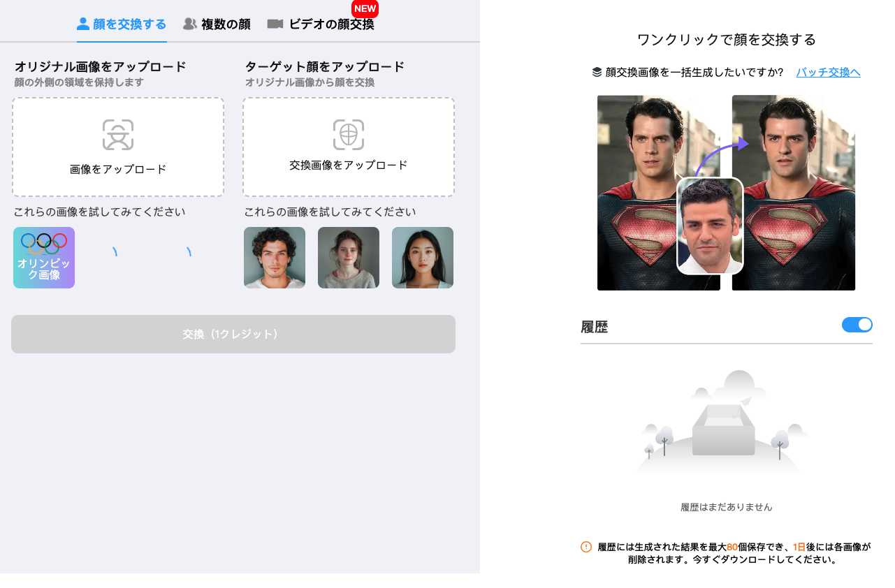Switch to the 顔を交換する tab
Viewport: 895px width, 588px height.
122,24
